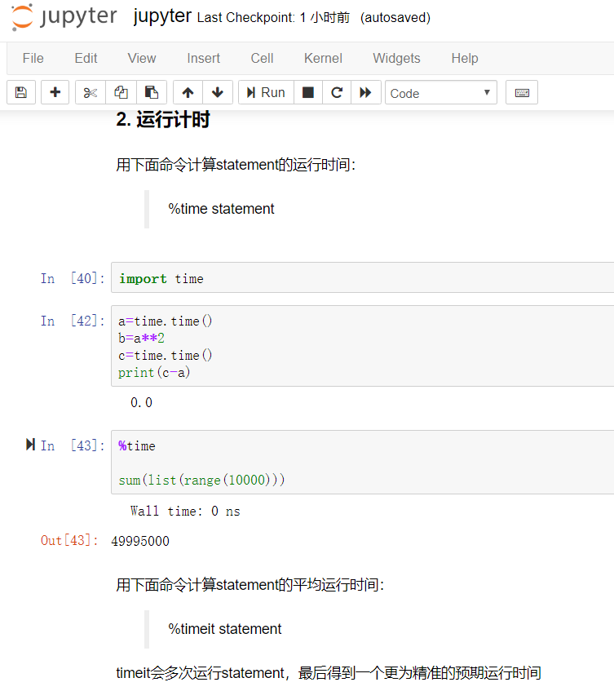The width and height of the screenshot is (614, 700).
Task: Cut selected cells with scissors icon
Action: (91, 92)
